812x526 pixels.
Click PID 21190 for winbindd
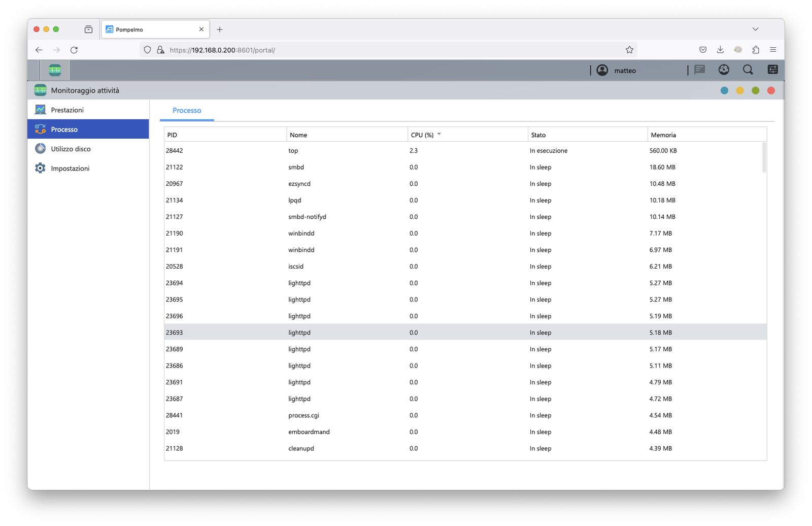point(174,234)
